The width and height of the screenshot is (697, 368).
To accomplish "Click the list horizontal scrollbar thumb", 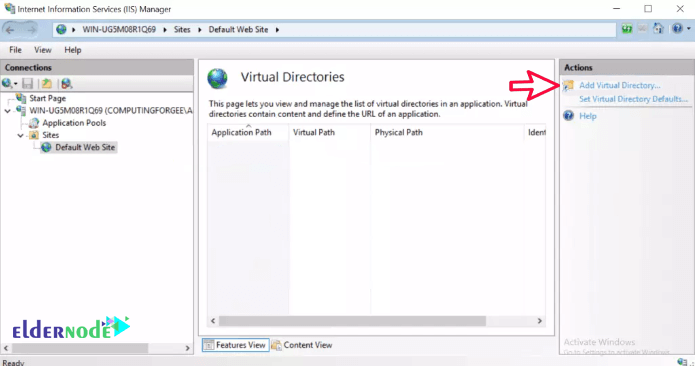I will tap(353, 321).
